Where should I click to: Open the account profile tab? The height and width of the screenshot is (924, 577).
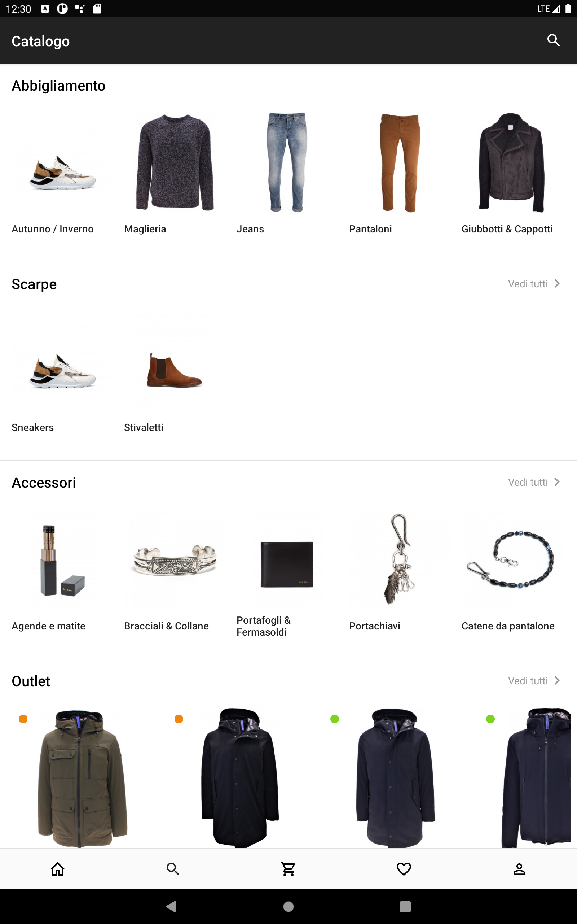click(519, 869)
